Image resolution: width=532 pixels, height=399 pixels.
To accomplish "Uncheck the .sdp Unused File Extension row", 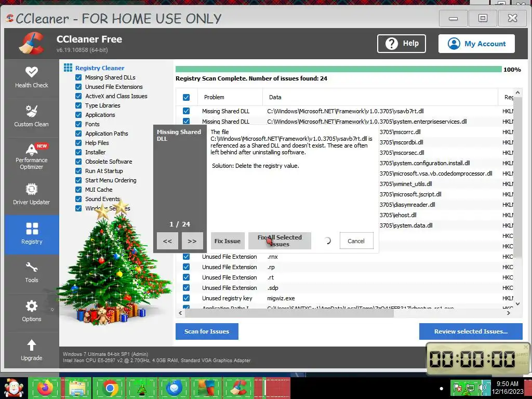I will (187, 288).
